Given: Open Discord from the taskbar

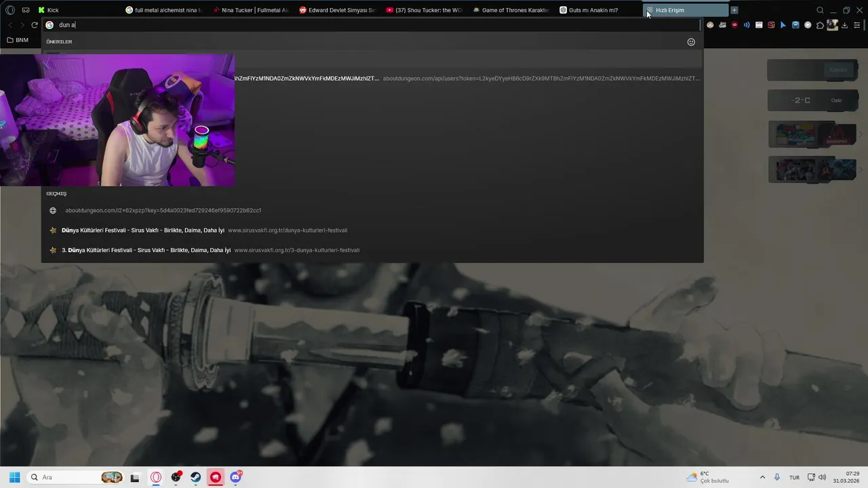Looking at the screenshot, I should pos(235,477).
